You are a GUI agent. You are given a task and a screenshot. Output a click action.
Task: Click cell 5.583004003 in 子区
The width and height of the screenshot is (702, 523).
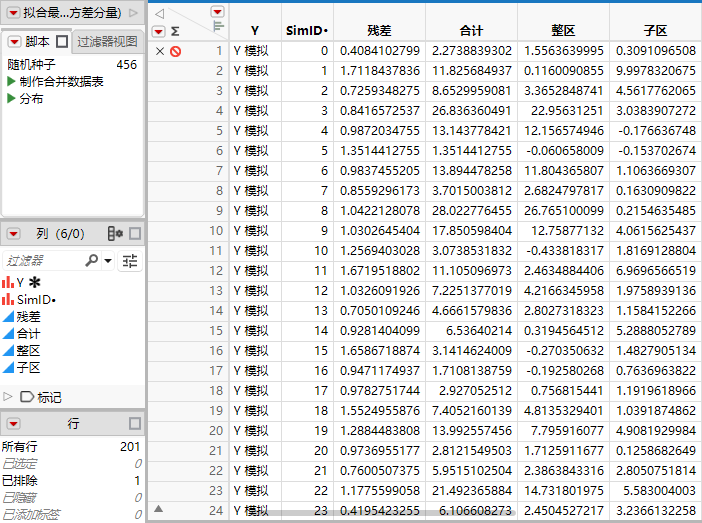pyautogui.click(x=655, y=491)
